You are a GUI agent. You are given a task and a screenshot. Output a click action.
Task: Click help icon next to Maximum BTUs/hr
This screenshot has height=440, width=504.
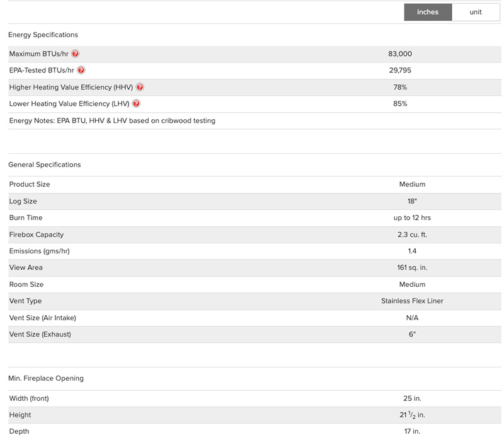[76, 54]
